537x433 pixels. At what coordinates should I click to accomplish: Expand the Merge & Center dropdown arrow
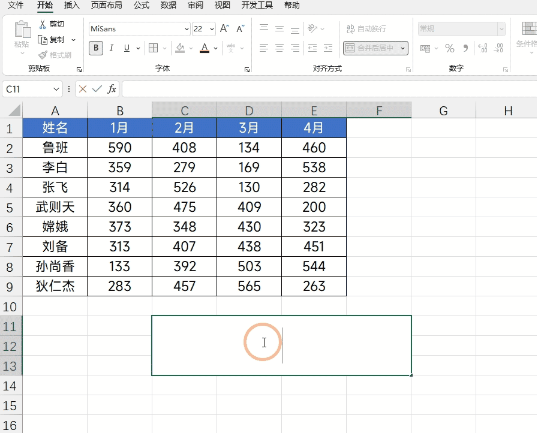coord(403,48)
